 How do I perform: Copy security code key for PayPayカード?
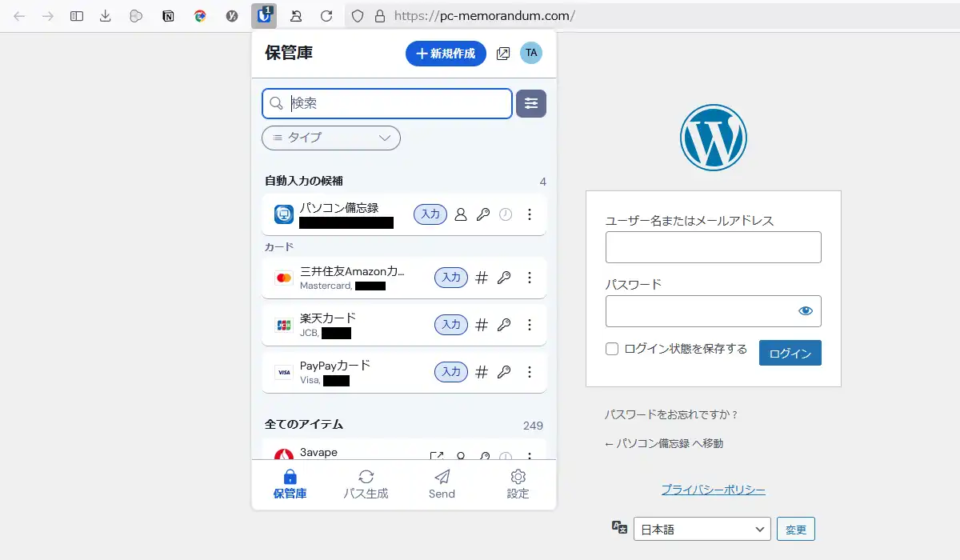tap(504, 372)
